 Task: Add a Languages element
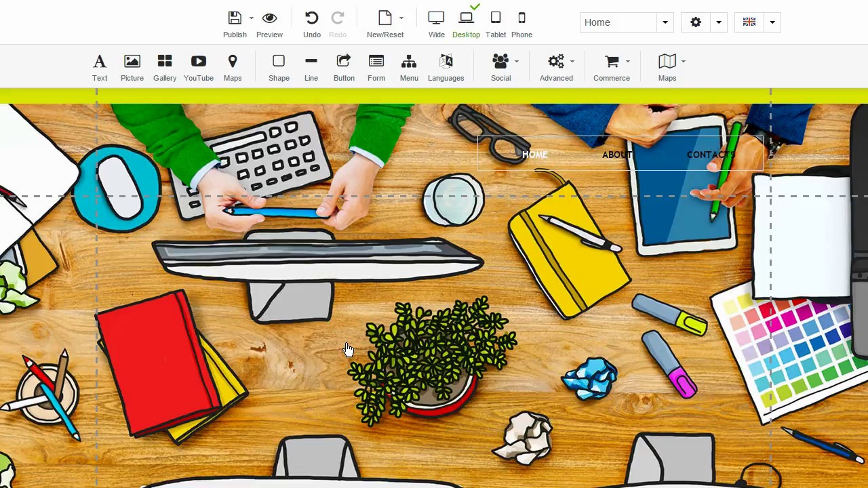[446, 68]
